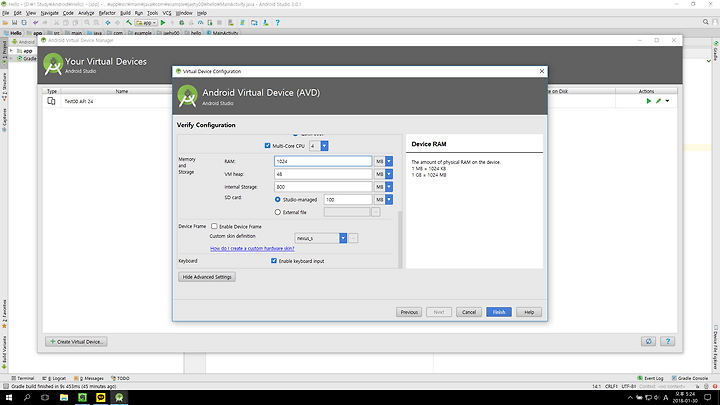Click the blue Back navigation arrow
Viewport: 720px width, 405px height.
click(108, 22)
